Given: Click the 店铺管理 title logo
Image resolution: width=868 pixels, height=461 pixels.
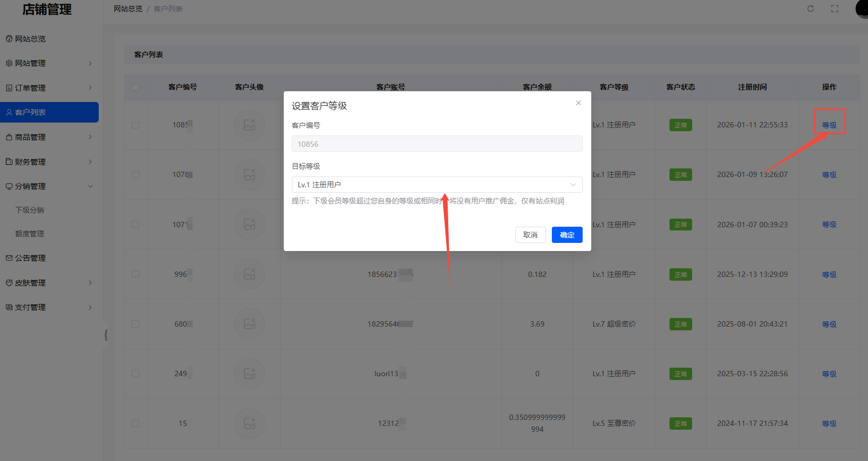Looking at the screenshot, I should (47, 9).
